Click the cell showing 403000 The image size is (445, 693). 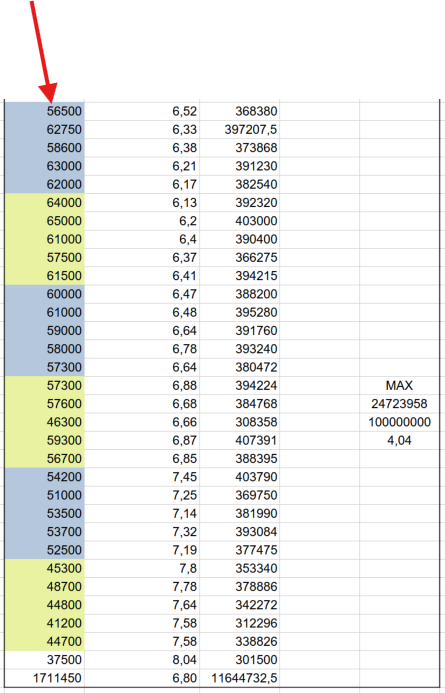click(239, 221)
